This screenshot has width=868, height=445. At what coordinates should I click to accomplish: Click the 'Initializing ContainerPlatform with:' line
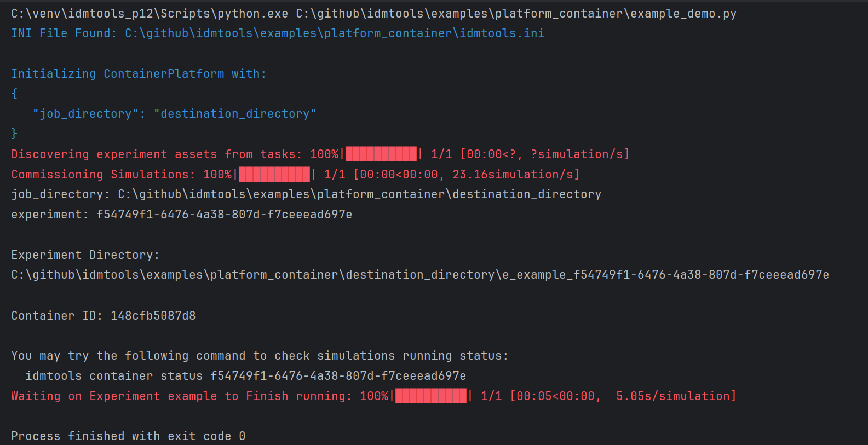coord(139,74)
